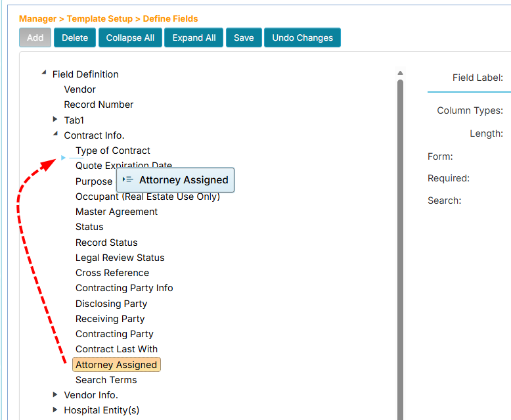Select Record Number field
Screen dimensions: 511x420
99,105
